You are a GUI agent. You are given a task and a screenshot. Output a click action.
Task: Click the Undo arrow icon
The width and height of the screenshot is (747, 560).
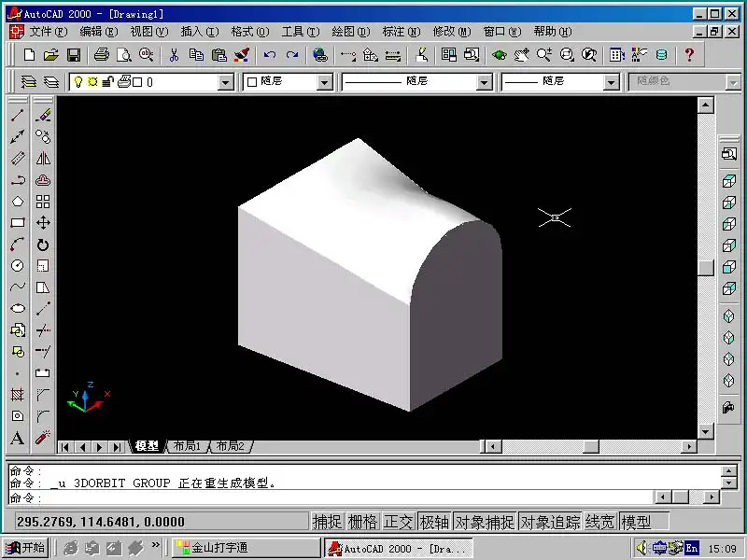tap(270, 56)
